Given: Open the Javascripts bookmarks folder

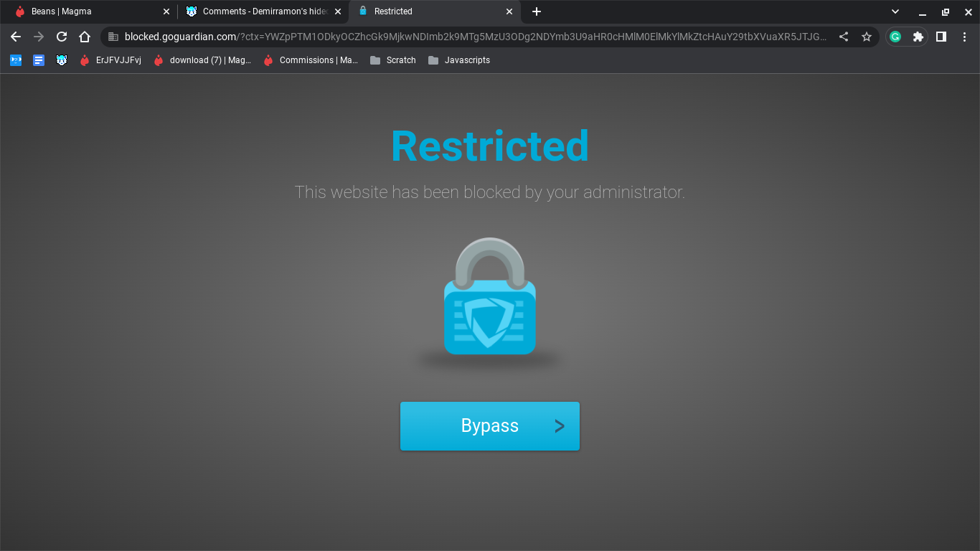Looking at the screenshot, I should click(459, 60).
